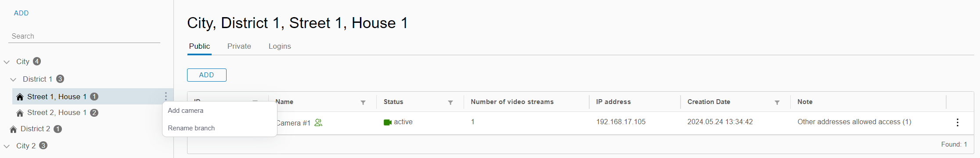
Task: Click the green camera status icon
Action: [x=388, y=122]
